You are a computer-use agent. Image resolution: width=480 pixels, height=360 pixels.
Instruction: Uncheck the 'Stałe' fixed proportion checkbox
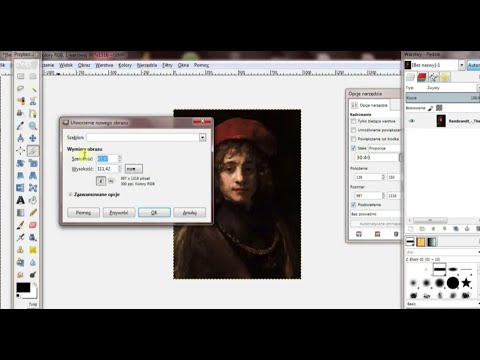tap(353, 148)
